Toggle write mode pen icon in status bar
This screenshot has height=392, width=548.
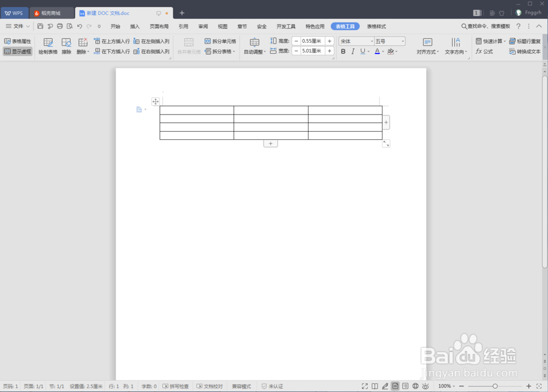tap(385, 386)
